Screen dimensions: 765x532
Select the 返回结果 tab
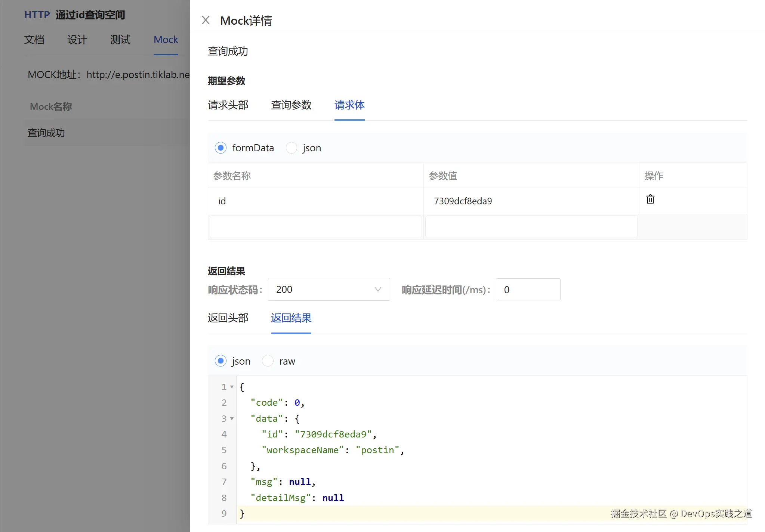(291, 318)
